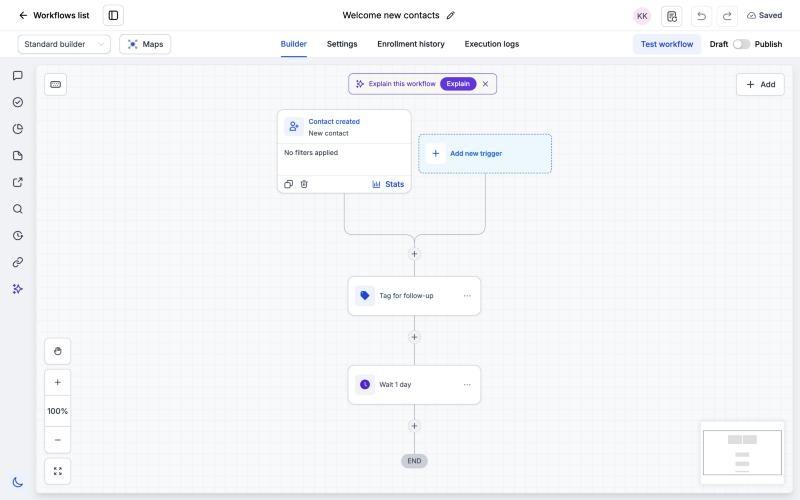This screenshot has width=800, height=500.
Task: Switch to the Settings tab
Action: tap(342, 44)
